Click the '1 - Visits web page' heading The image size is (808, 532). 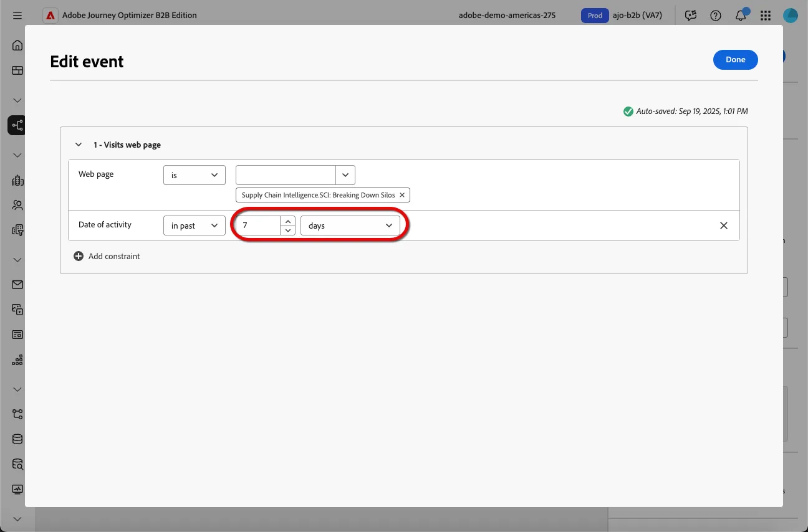(127, 145)
